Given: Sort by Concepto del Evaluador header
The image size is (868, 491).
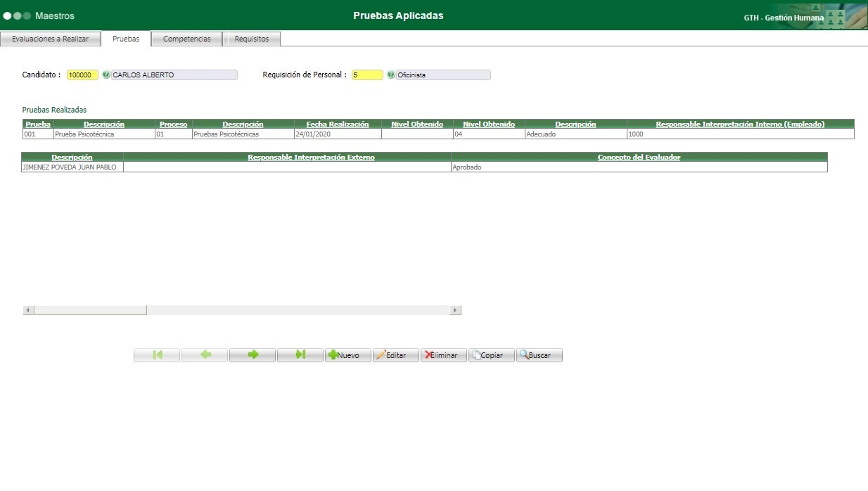Looking at the screenshot, I should tap(639, 157).
